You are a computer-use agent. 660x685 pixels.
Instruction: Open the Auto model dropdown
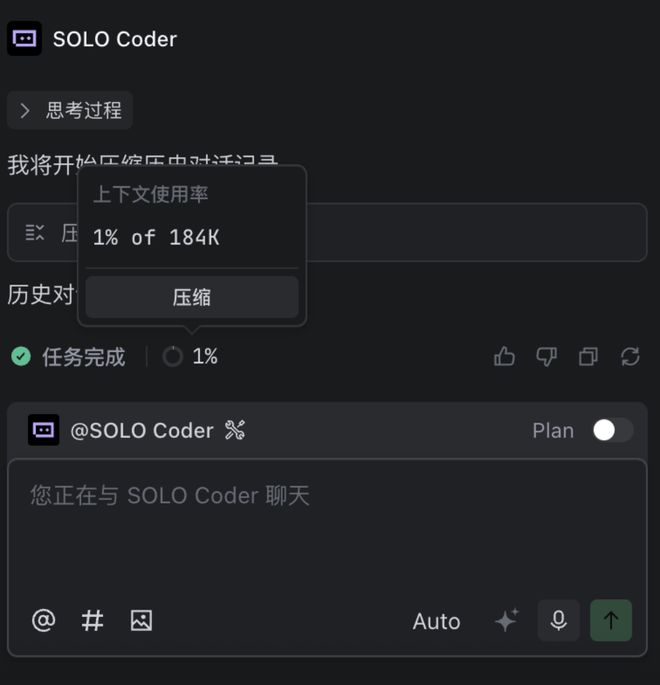[x=436, y=621]
